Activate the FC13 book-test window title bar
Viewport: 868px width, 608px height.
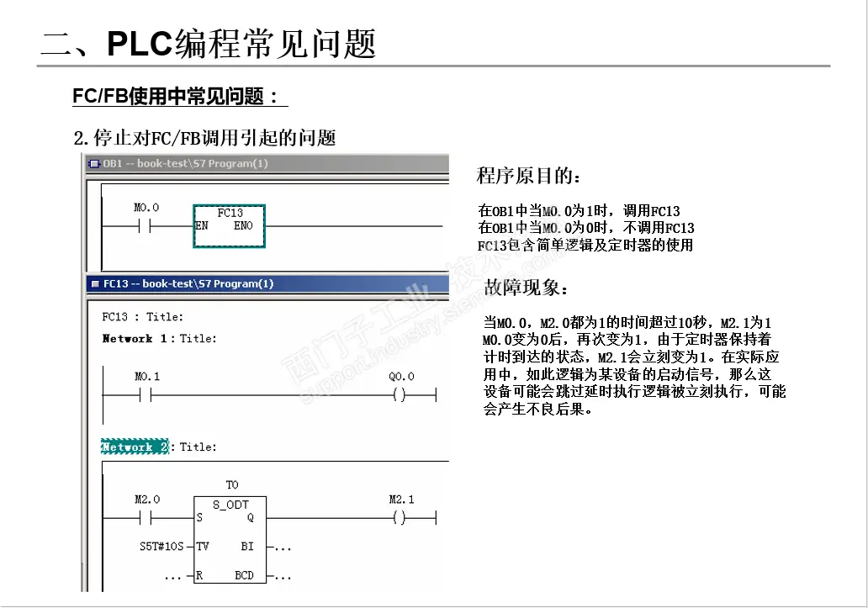coord(267,283)
